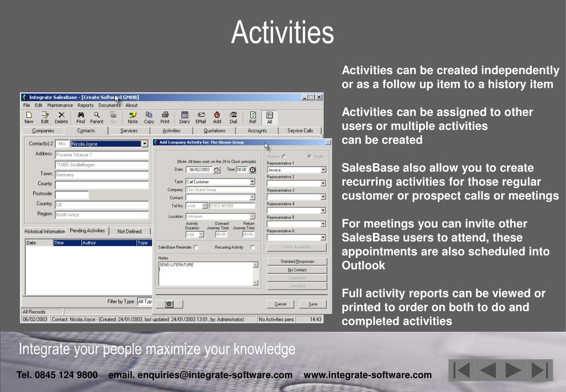
Task: Click the Dial telephone icon
Action: (234, 117)
